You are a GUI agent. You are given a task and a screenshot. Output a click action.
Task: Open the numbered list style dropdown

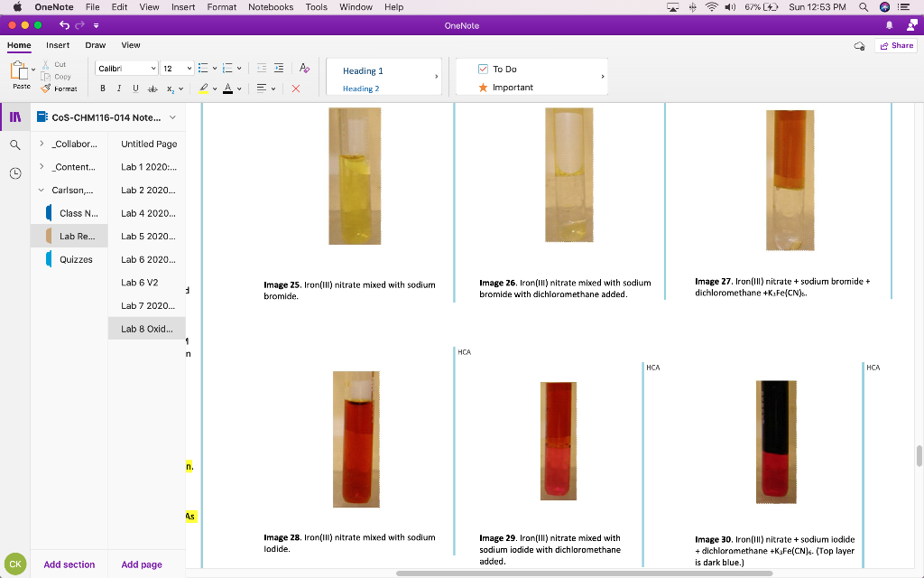coord(239,69)
